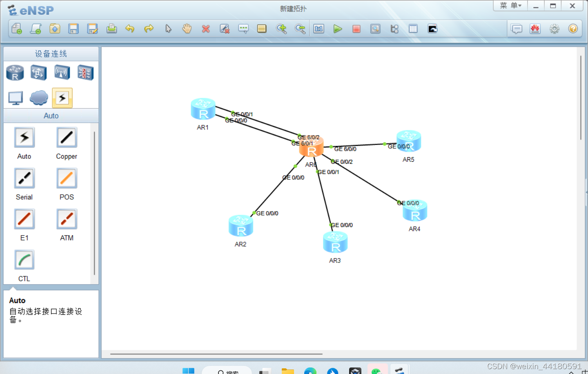Select the Cloud device icon

pos(38,98)
